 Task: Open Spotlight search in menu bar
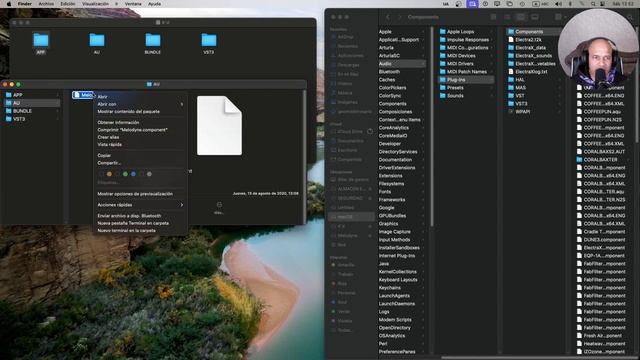click(593, 4)
